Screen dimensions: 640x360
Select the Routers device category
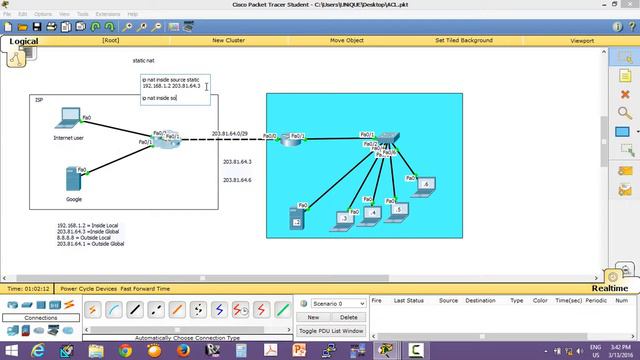pos(13,305)
